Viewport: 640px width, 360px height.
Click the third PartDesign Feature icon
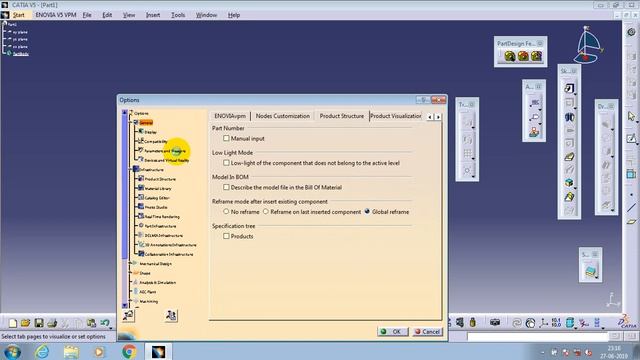pyautogui.click(x=536, y=56)
